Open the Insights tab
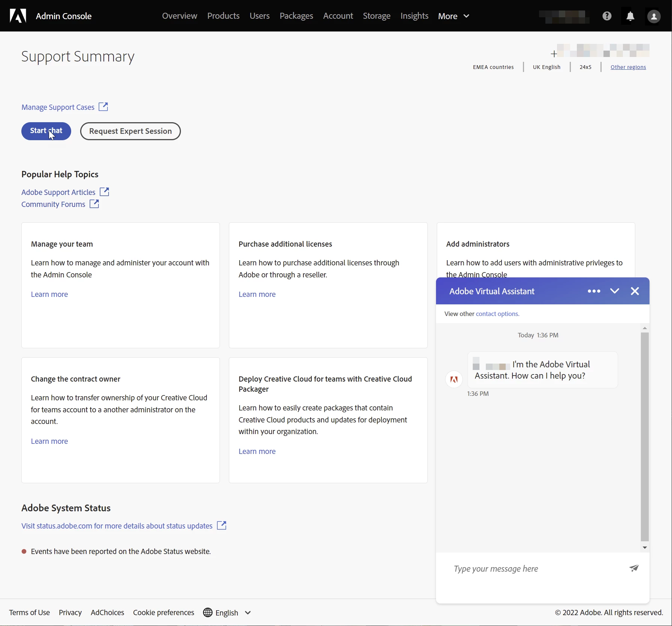672x626 pixels. pyautogui.click(x=414, y=16)
